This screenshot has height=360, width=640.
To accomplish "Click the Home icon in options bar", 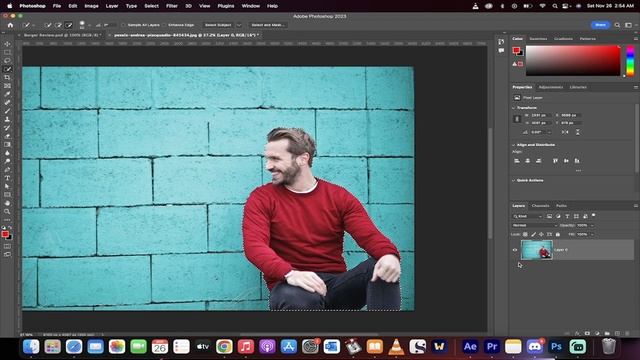I will [x=10, y=25].
